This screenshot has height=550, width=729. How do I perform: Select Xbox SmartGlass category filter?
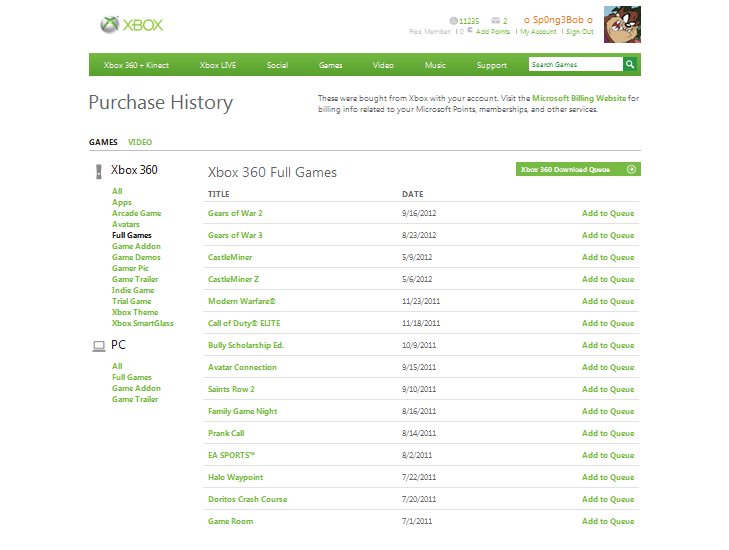[x=142, y=323]
